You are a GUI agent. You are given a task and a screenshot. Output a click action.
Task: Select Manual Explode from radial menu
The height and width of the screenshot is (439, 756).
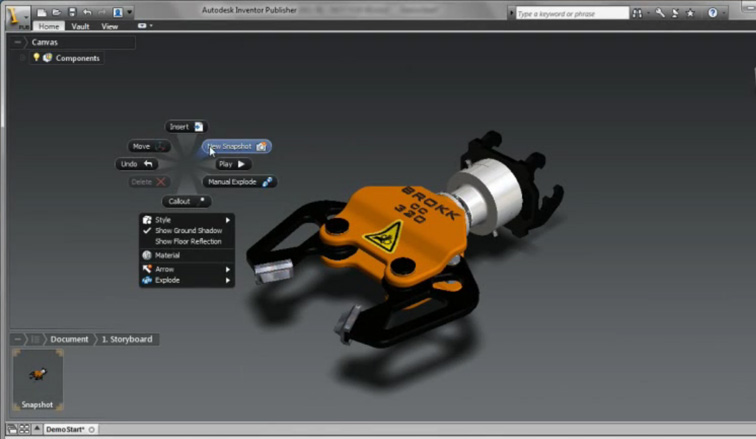[x=239, y=182]
